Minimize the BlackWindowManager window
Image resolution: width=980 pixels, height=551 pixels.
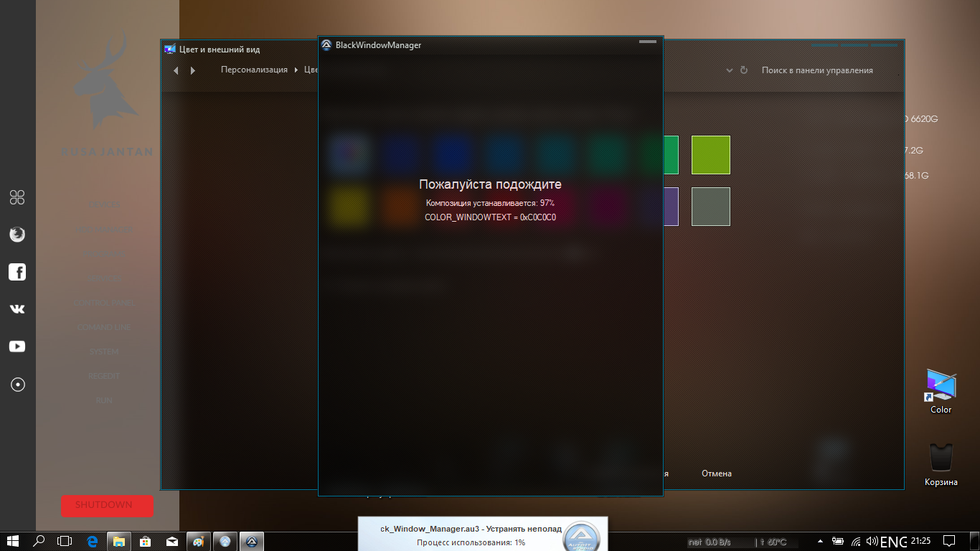click(x=648, y=42)
